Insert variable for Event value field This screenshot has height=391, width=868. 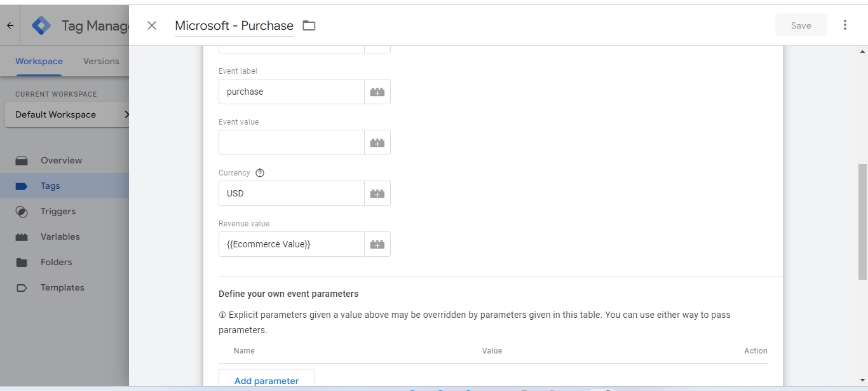tap(377, 142)
